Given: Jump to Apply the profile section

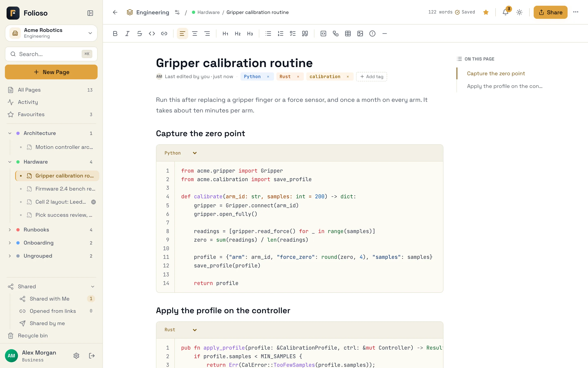Looking at the screenshot, I should point(505,86).
